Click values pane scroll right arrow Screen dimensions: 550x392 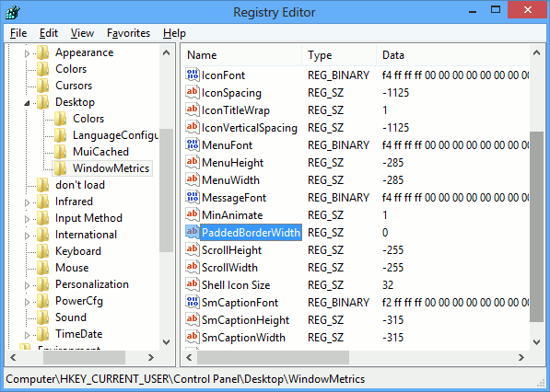521,357
